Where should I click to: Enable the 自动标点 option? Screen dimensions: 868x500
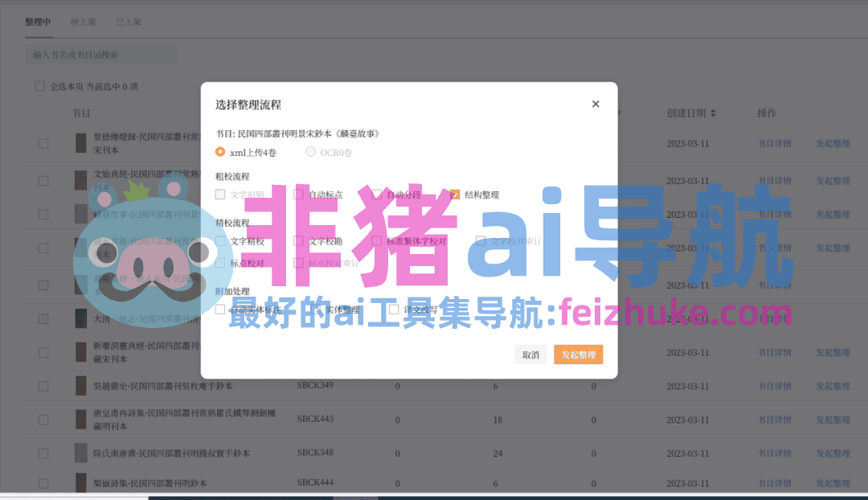click(297, 194)
